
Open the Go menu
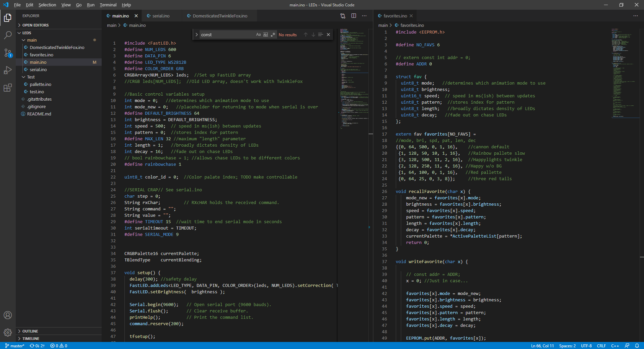(79, 5)
